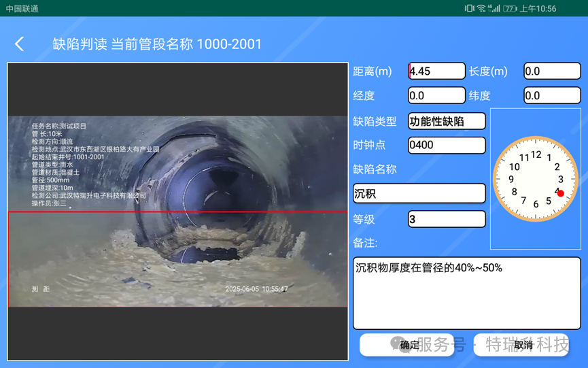Click the 上午10:56 clock time
588x368 pixels.
[538, 8]
